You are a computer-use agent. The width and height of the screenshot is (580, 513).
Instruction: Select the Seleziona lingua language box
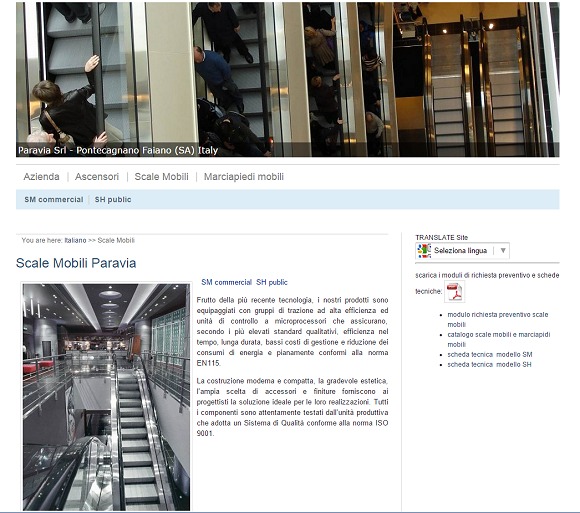click(462, 250)
